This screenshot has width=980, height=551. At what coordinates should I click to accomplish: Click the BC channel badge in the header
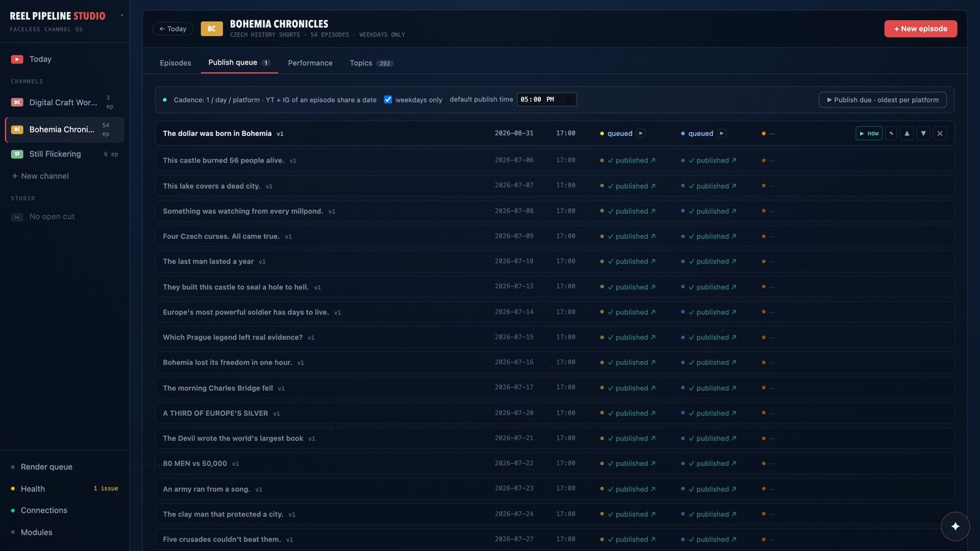click(212, 29)
